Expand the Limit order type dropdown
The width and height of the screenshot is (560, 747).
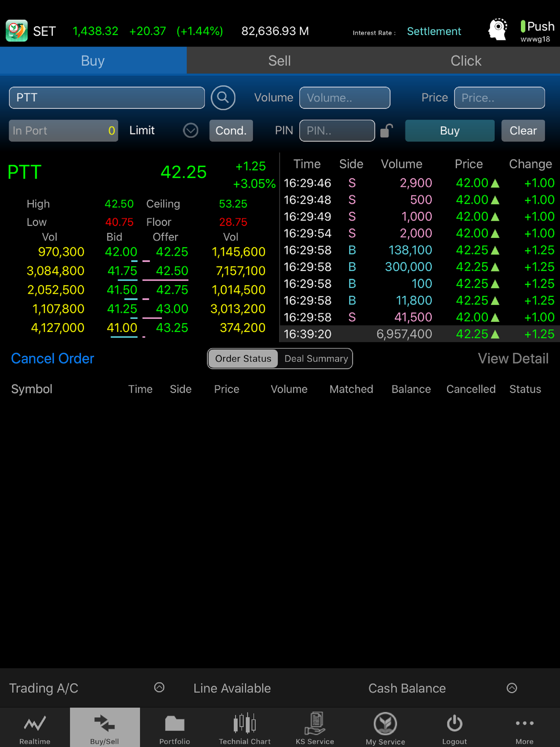pyautogui.click(x=191, y=130)
